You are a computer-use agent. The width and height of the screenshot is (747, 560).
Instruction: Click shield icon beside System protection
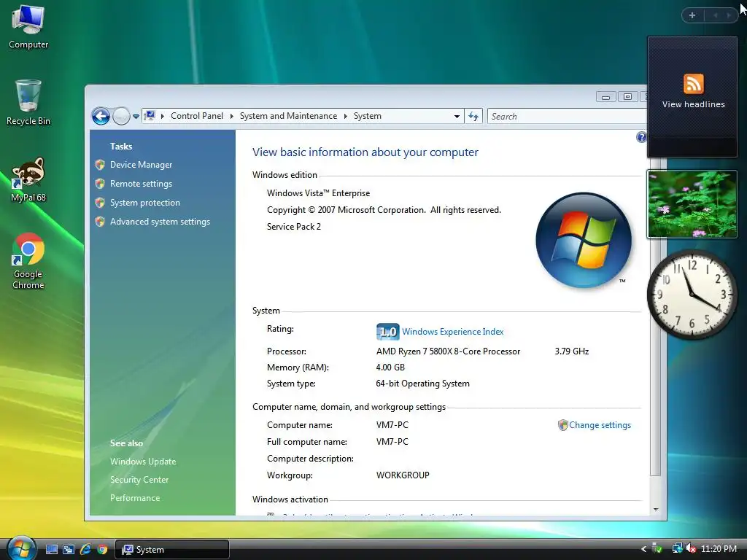pyautogui.click(x=99, y=203)
